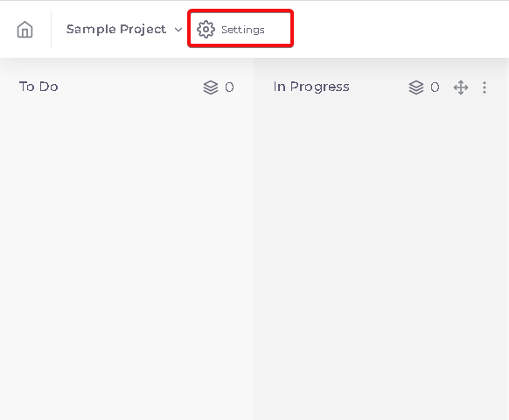Open the In Progress three-dot menu
The width and height of the screenshot is (509, 420).
click(485, 87)
